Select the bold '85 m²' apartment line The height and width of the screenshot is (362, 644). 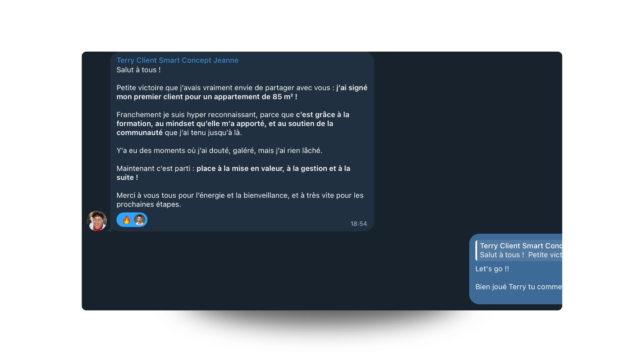207,97
